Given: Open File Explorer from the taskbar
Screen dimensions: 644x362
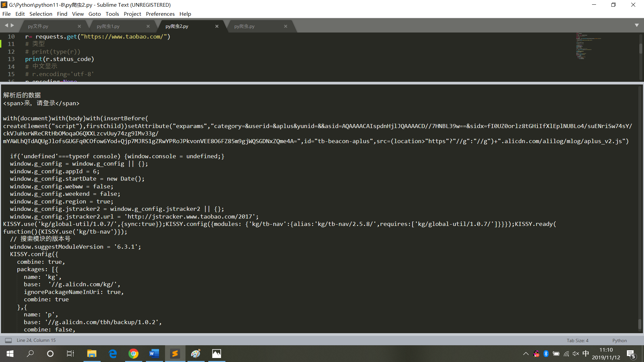Looking at the screenshot, I should (x=92, y=354).
